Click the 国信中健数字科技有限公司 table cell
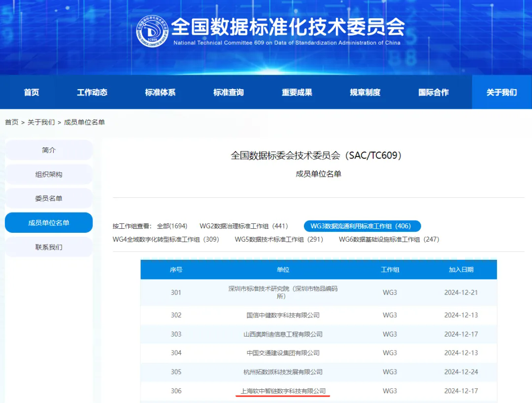The image size is (532, 403). (283, 315)
